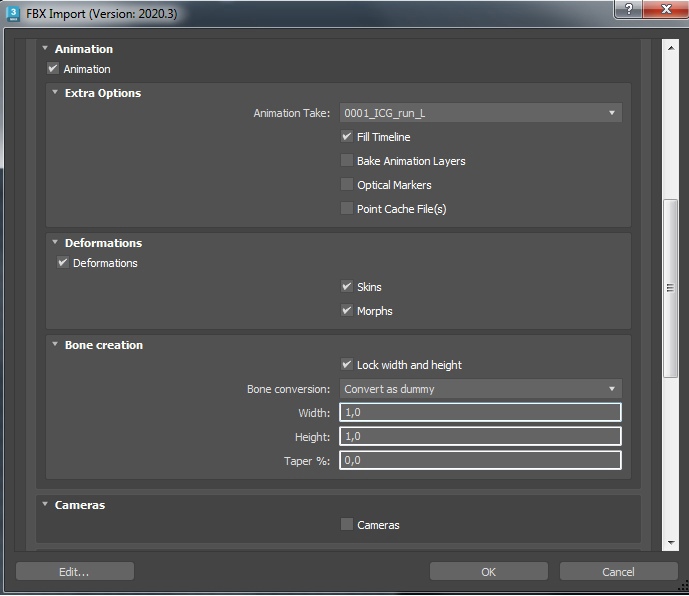689x596 pixels.
Task: Click the Taper % input field
Action: [x=480, y=460]
